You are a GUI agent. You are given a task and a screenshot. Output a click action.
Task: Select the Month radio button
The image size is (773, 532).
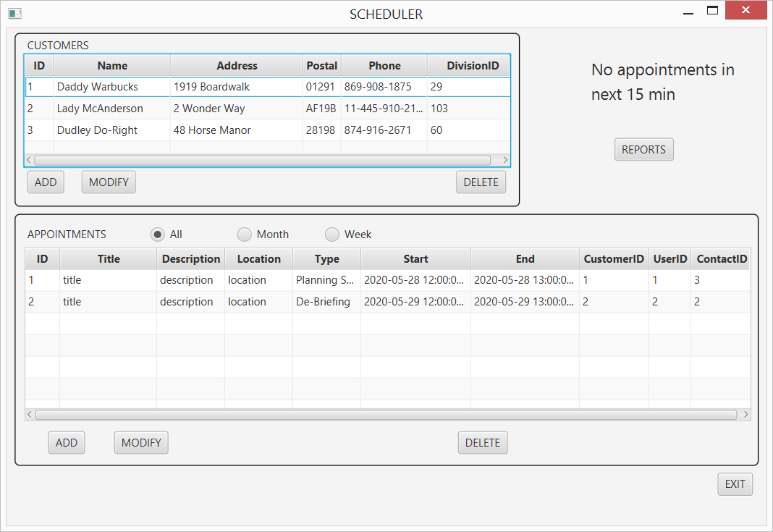[x=245, y=234]
